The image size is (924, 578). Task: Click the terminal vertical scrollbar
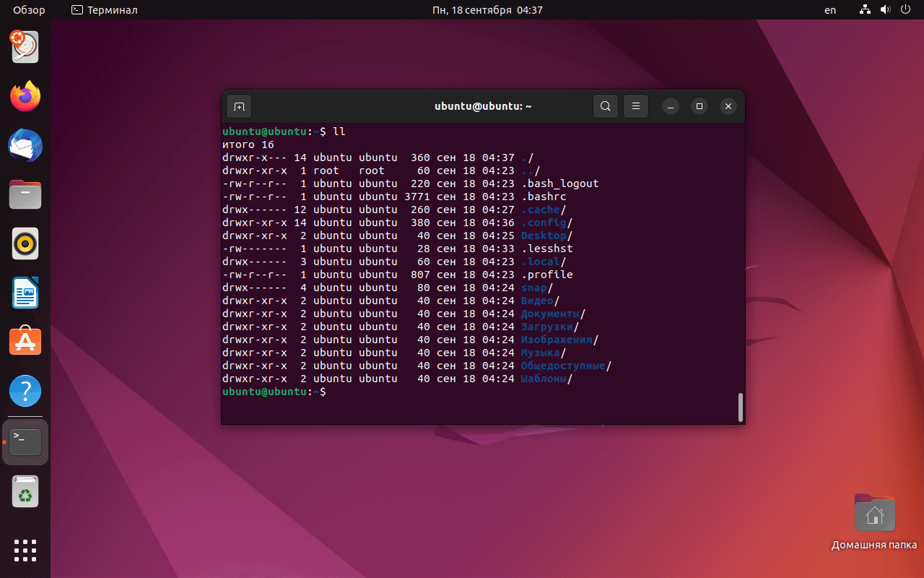[x=740, y=407]
